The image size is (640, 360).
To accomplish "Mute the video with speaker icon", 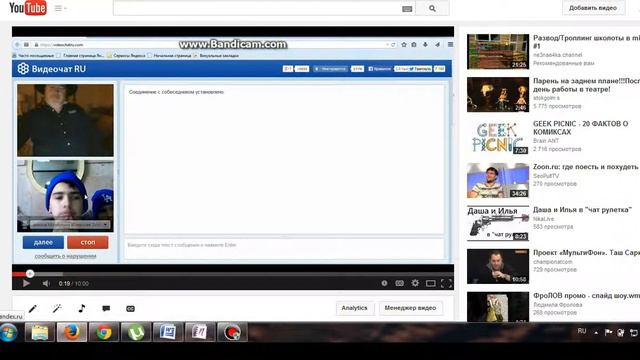I will (x=46, y=283).
